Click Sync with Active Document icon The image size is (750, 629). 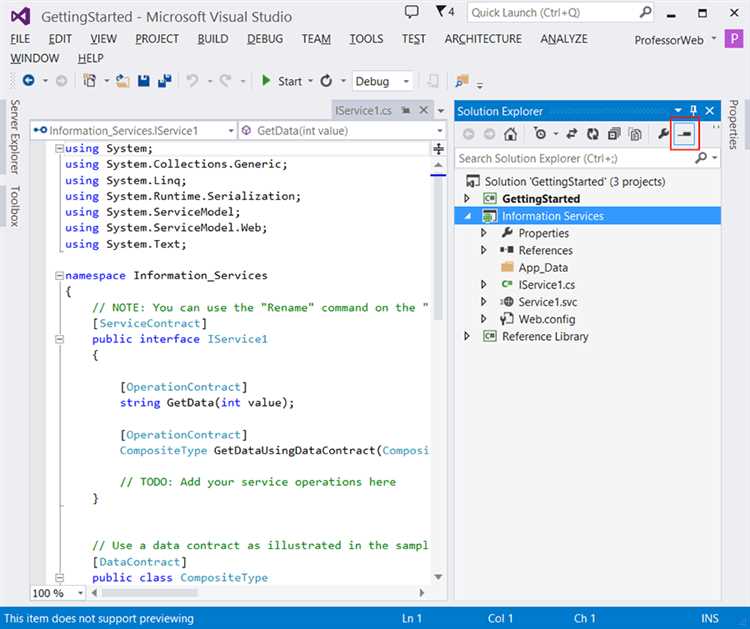click(x=572, y=134)
